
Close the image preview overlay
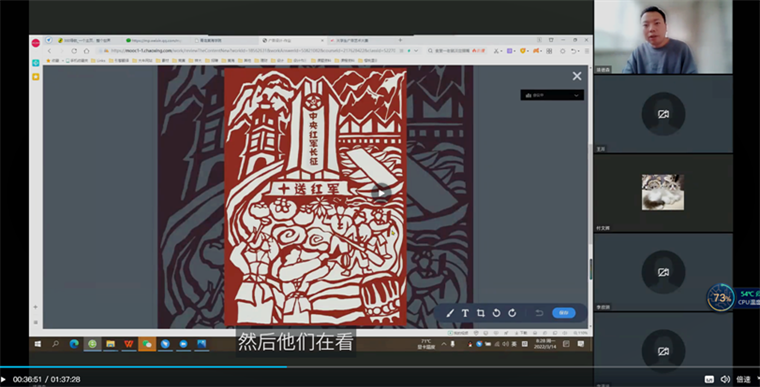577,76
